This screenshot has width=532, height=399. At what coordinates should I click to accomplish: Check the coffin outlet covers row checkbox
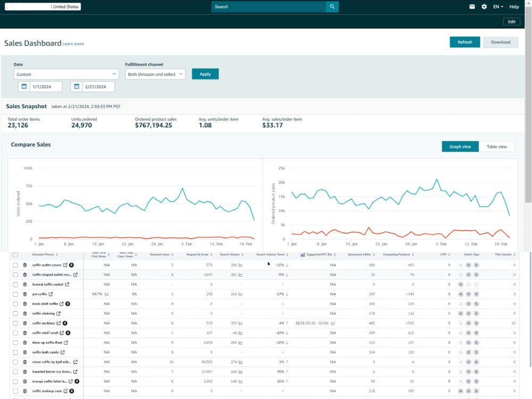coord(15,265)
